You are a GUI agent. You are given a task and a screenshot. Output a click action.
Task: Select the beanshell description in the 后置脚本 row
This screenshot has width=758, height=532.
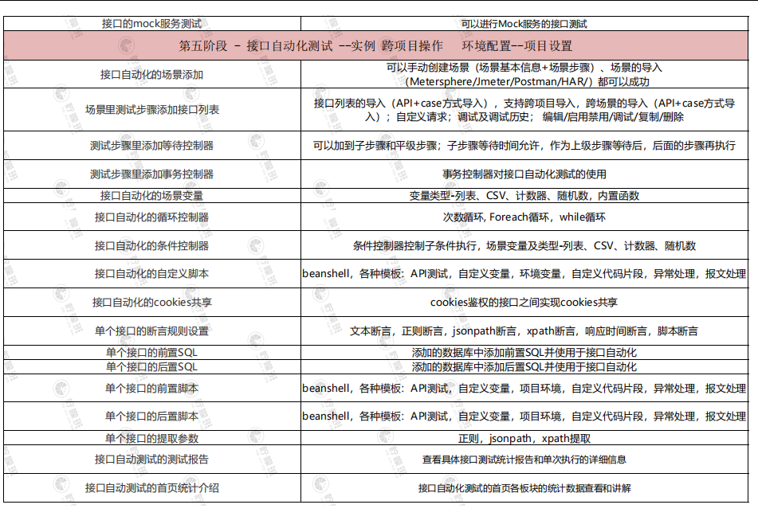tap(524, 416)
